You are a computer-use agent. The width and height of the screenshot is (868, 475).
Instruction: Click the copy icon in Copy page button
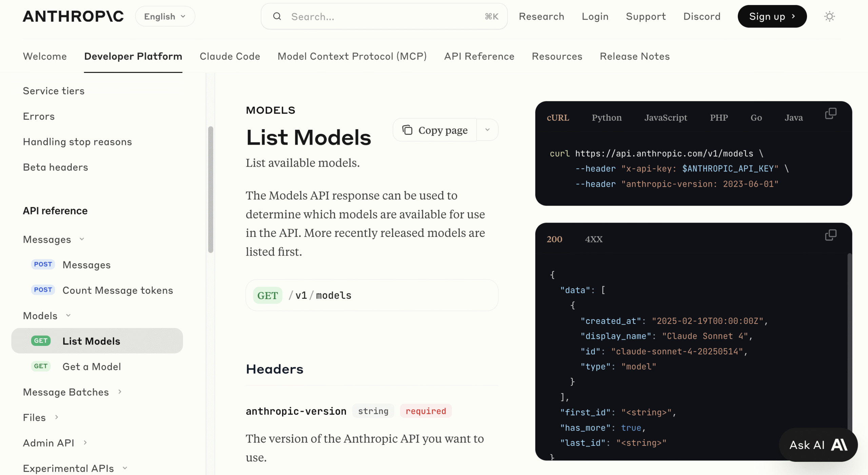point(407,130)
